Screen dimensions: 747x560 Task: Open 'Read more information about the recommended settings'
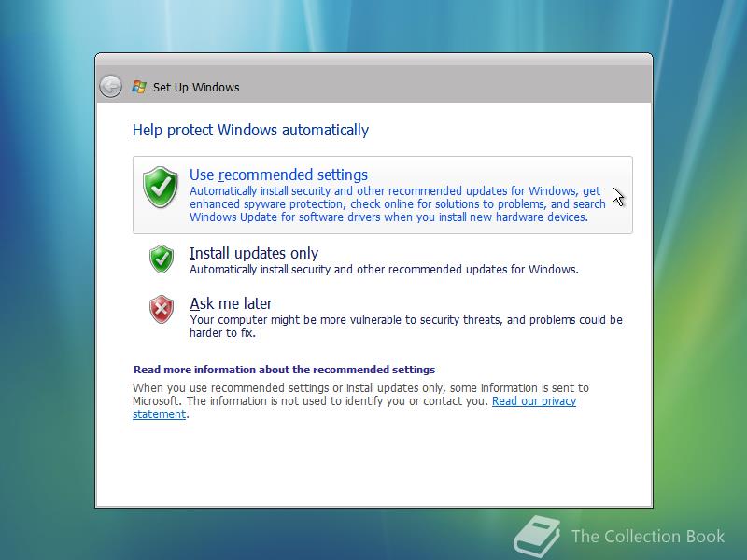pos(285,370)
